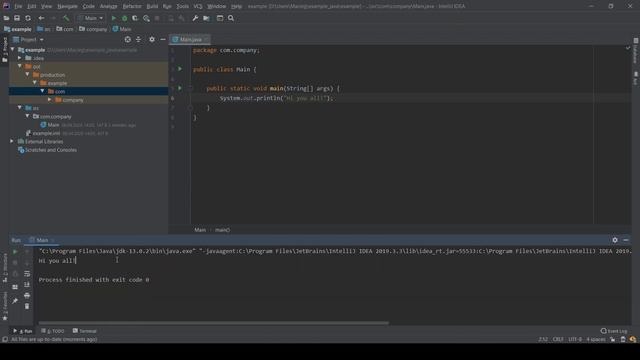The image size is (640, 360).
Task: Click the Save All toolbar icon
Action: coord(17,18)
